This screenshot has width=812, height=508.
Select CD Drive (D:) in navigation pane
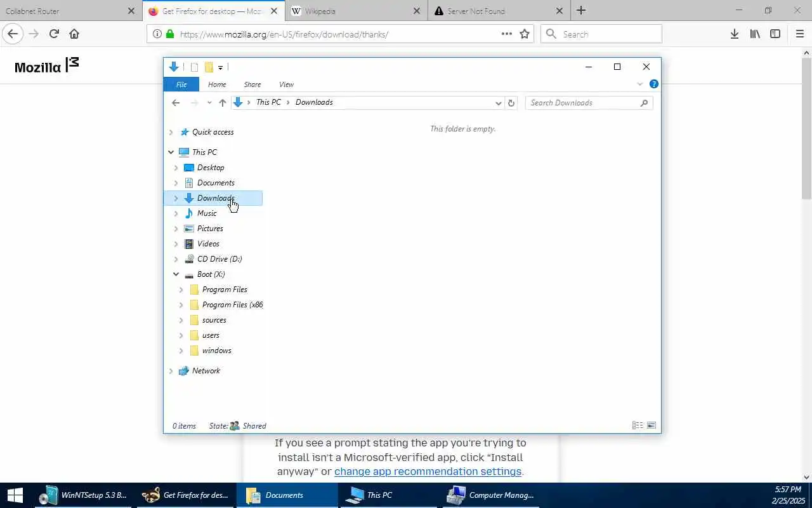[219, 259]
